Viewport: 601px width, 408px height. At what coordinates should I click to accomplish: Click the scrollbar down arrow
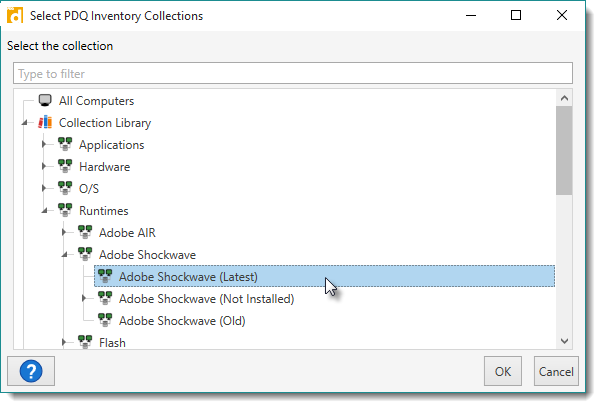pos(564,341)
